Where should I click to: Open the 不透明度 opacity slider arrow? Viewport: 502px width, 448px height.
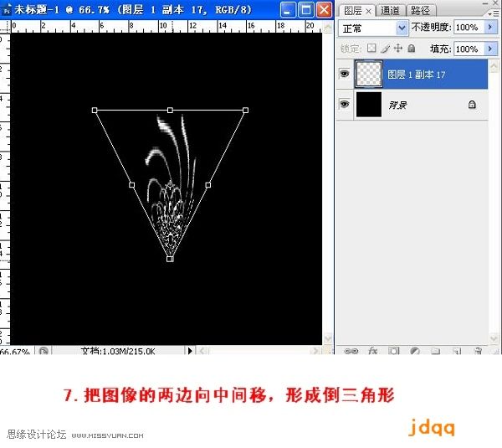pos(491,28)
